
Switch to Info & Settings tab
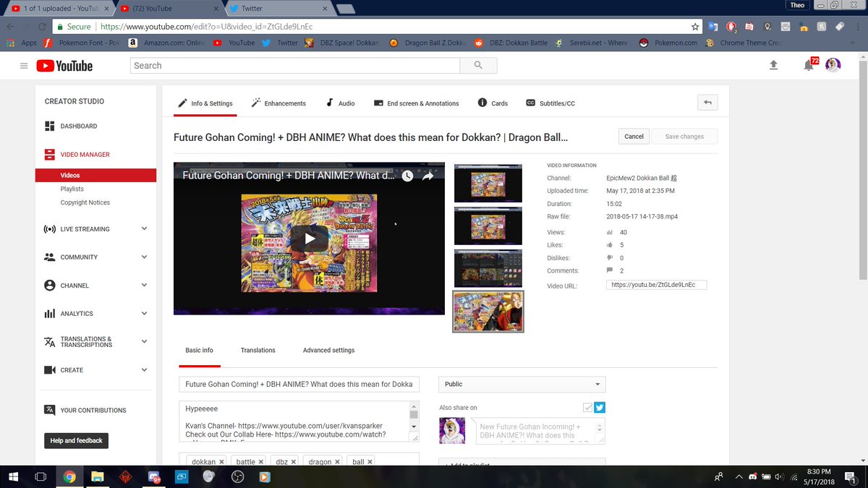click(x=205, y=103)
